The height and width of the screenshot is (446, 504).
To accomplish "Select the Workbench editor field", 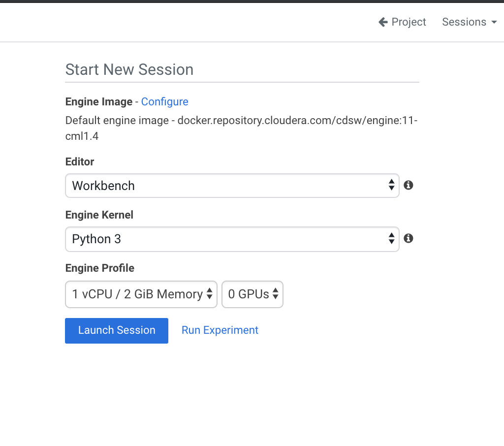I will (x=197, y=186).
